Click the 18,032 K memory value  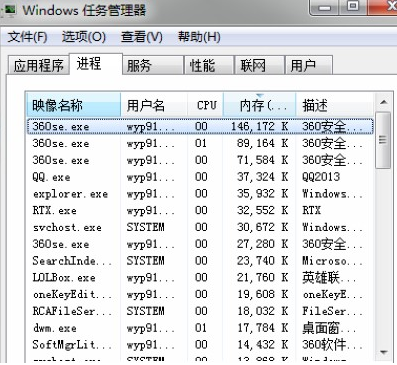(262, 311)
